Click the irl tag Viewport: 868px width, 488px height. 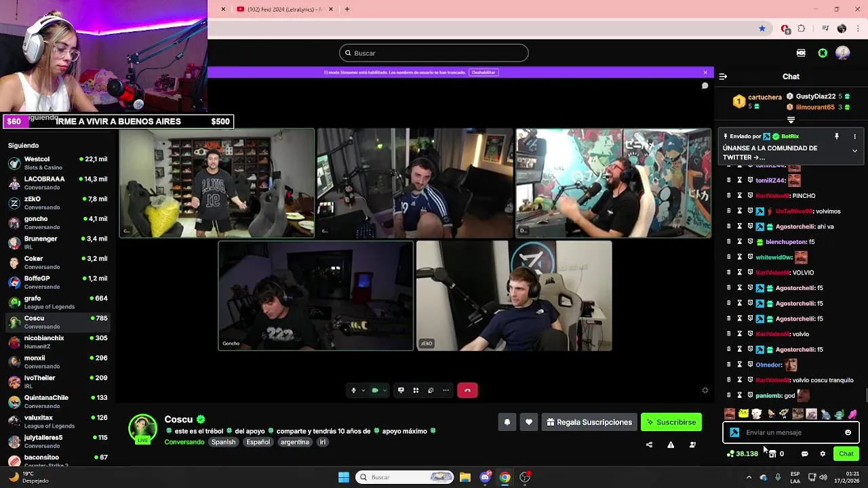click(x=322, y=442)
